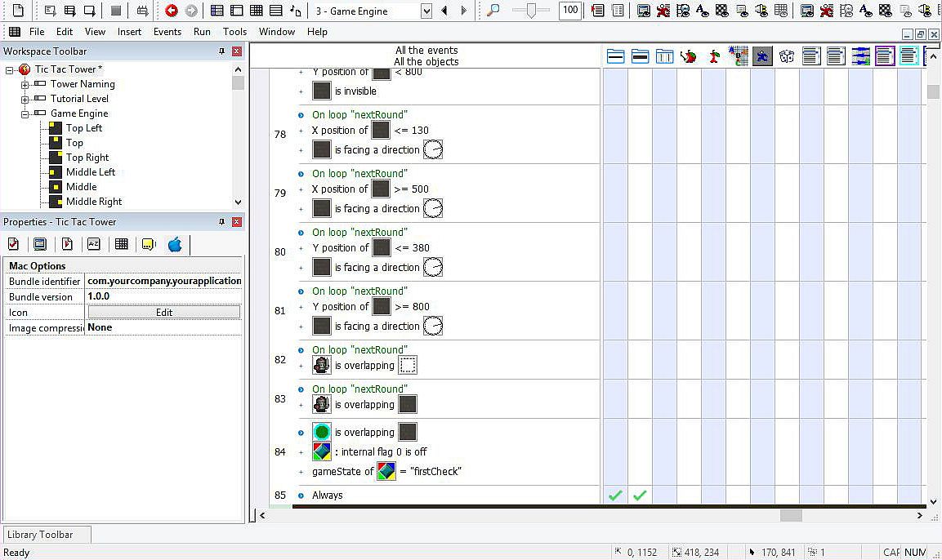Open the About properties tab with speech bubble
This screenshot has width=942, height=560.
tap(148, 244)
